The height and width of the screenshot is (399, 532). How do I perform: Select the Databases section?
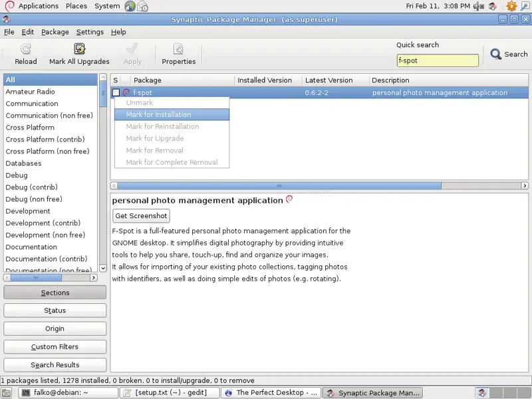(x=51, y=163)
